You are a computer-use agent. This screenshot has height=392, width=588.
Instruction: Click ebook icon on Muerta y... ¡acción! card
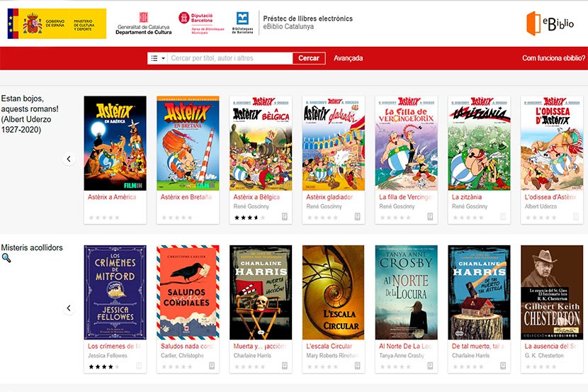[285, 366]
